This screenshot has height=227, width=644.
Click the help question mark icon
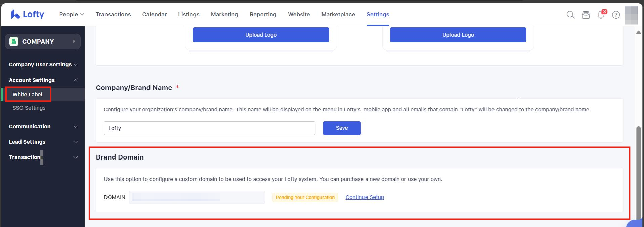point(616,15)
